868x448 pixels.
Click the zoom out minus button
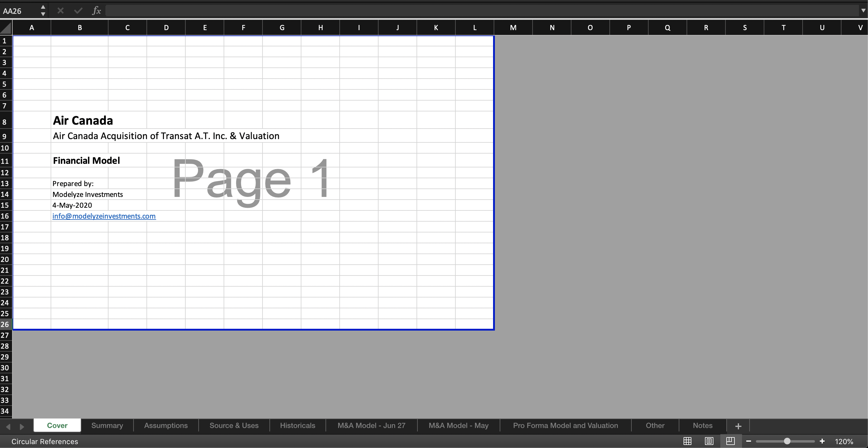[x=749, y=441]
